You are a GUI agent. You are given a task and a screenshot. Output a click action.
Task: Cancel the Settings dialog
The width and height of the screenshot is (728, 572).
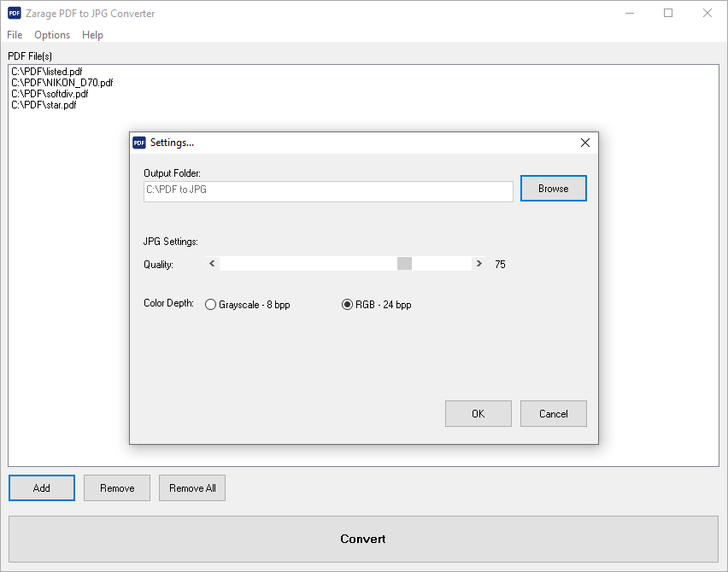(x=554, y=414)
